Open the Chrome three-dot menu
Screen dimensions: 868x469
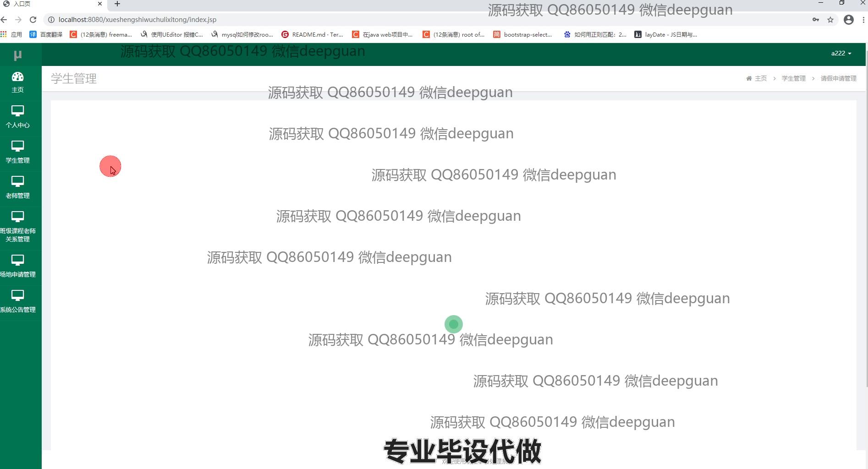[x=863, y=20]
